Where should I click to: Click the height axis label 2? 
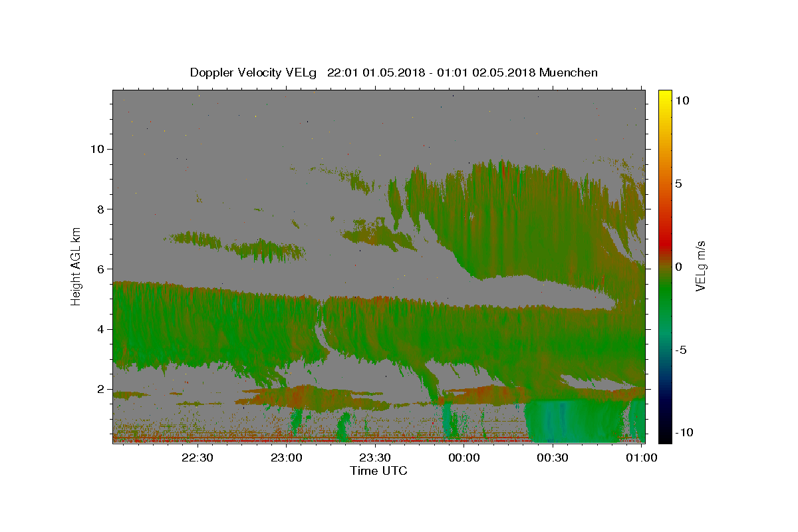[102, 389]
